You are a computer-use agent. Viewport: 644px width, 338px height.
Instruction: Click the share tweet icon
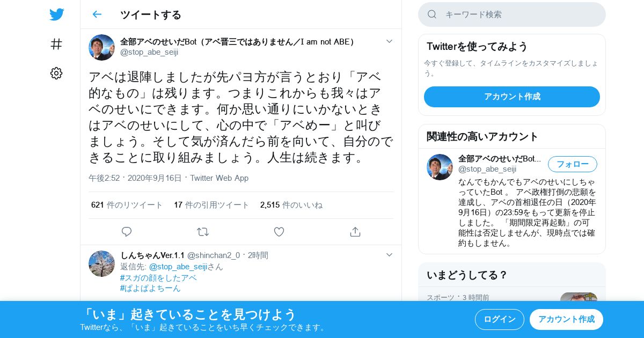(355, 232)
